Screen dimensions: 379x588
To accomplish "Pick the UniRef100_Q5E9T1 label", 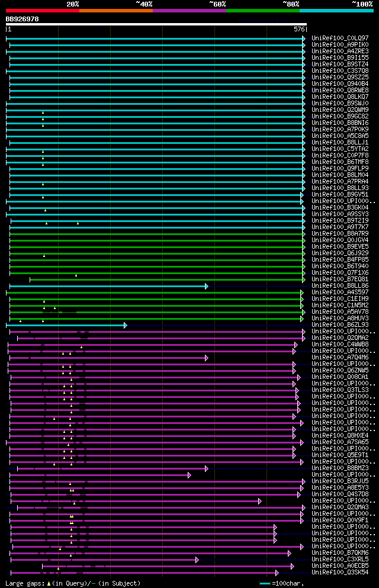I will pyautogui.click(x=340, y=455).
